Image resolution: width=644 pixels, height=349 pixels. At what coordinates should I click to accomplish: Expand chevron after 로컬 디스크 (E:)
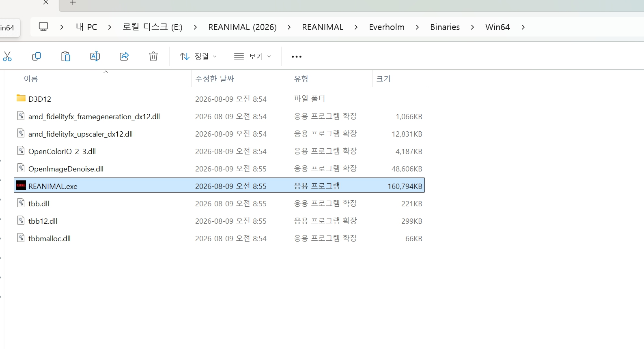point(195,27)
